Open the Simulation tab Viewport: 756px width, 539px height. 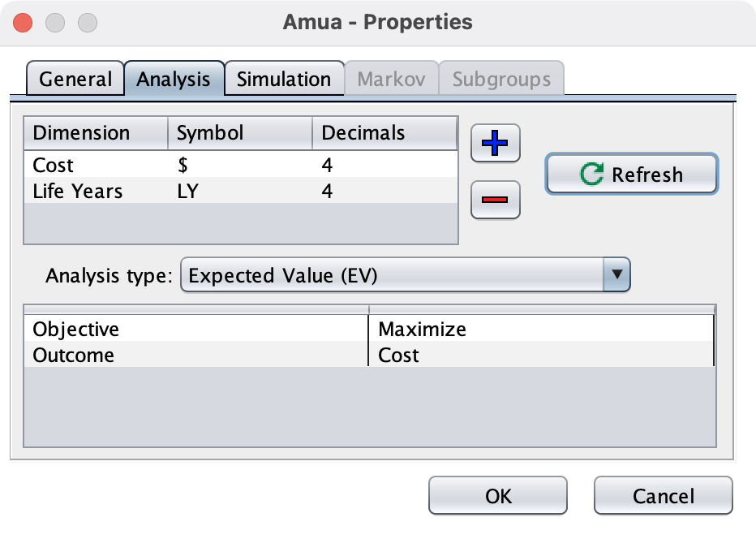284,80
